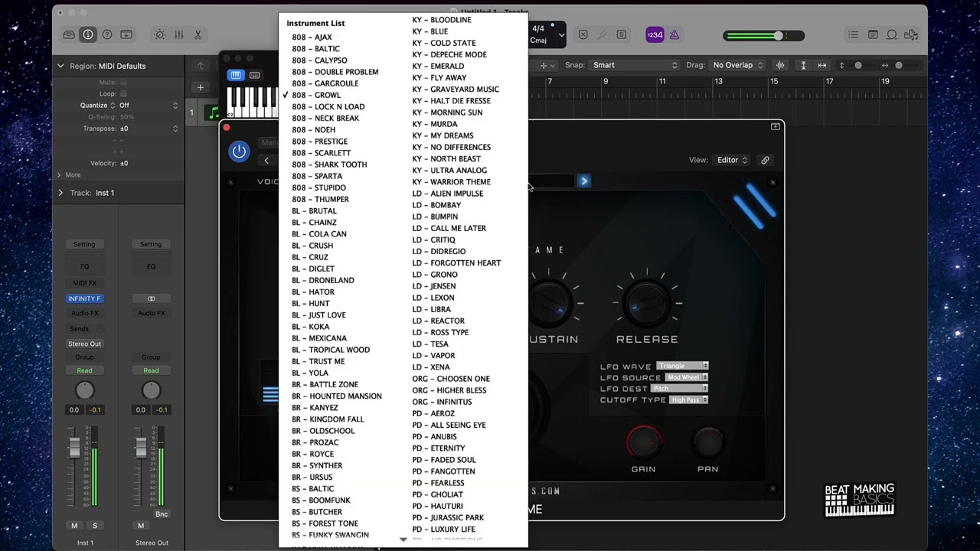The height and width of the screenshot is (551, 980).
Task: Click the add track plus button
Action: point(200,87)
